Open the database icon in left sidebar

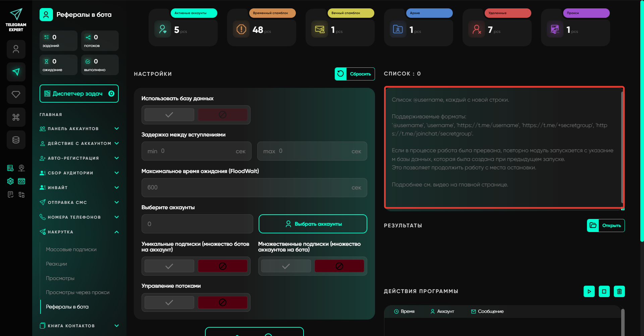pyautogui.click(x=16, y=140)
